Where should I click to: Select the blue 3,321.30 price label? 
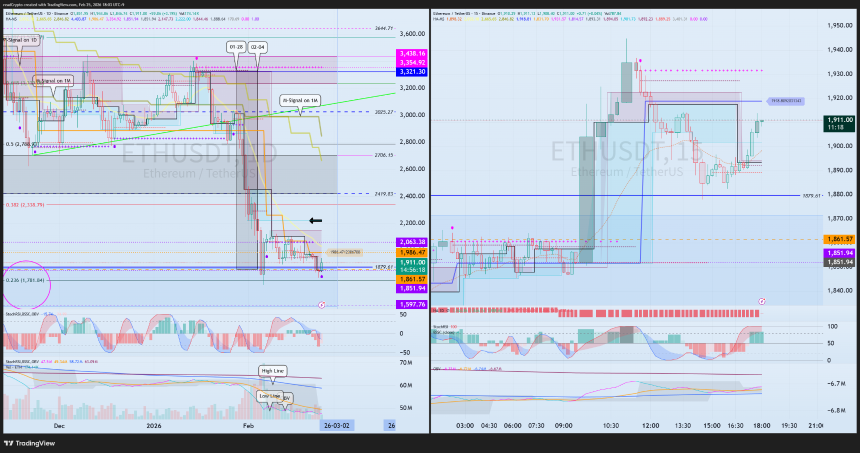click(412, 72)
